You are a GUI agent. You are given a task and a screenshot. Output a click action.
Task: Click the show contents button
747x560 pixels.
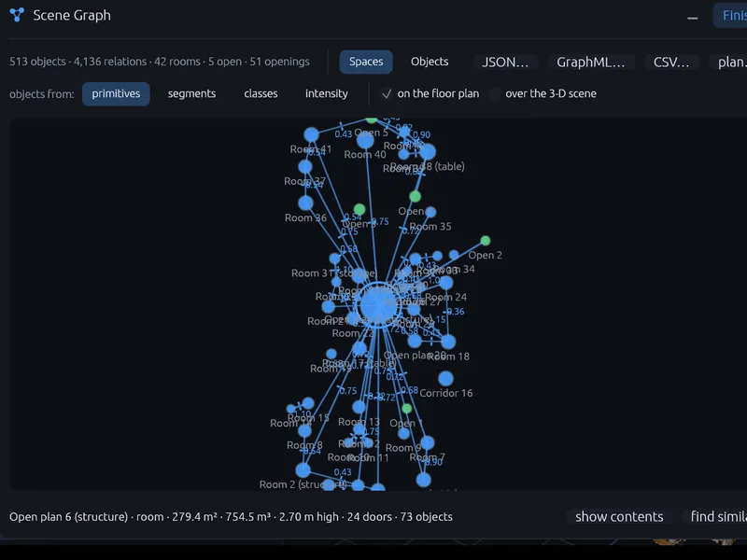click(x=619, y=517)
